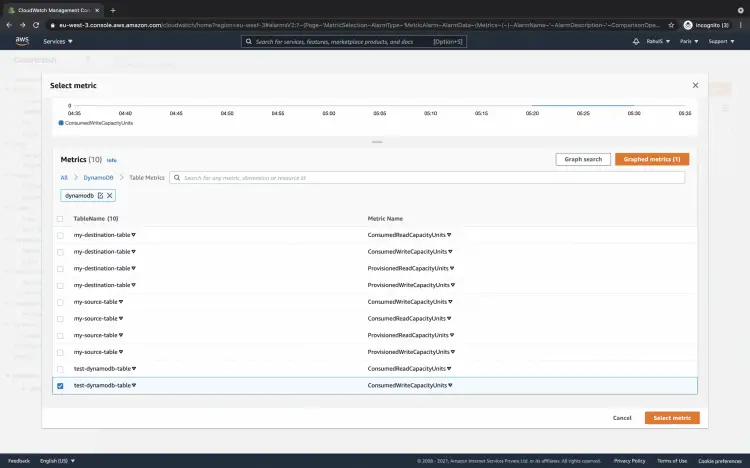Check test-dynamodb-table ConsumedReadCapacityUnits row

click(60, 369)
